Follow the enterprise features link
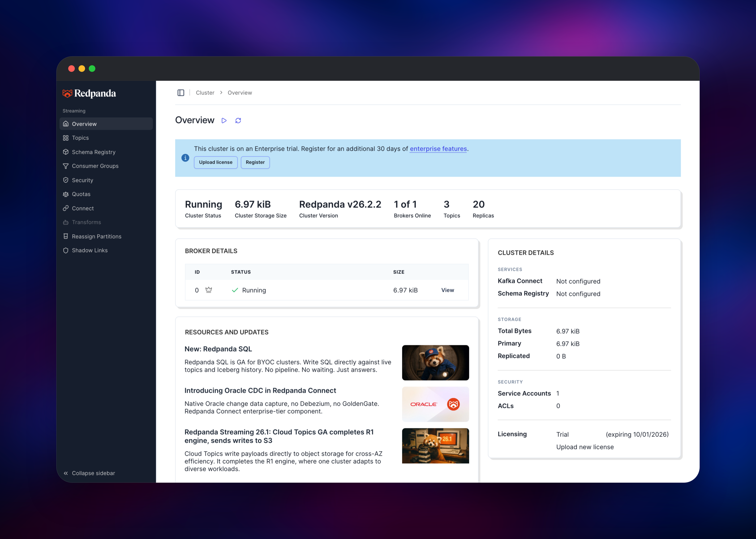 coord(438,149)
